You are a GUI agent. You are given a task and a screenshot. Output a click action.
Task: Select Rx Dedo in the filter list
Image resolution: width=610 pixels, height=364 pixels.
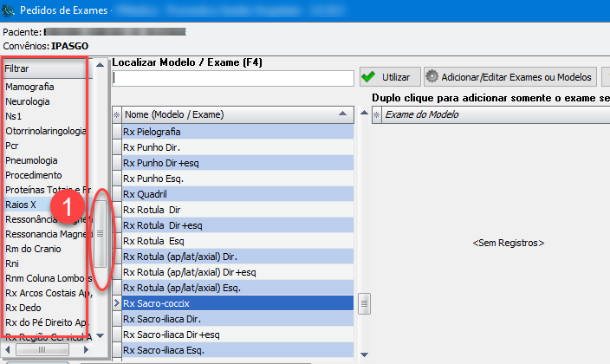[25, 307]
